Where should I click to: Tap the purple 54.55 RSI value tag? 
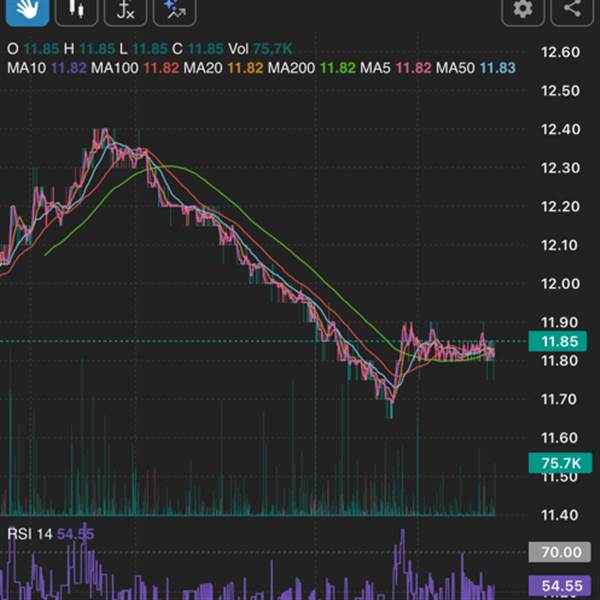559,586
